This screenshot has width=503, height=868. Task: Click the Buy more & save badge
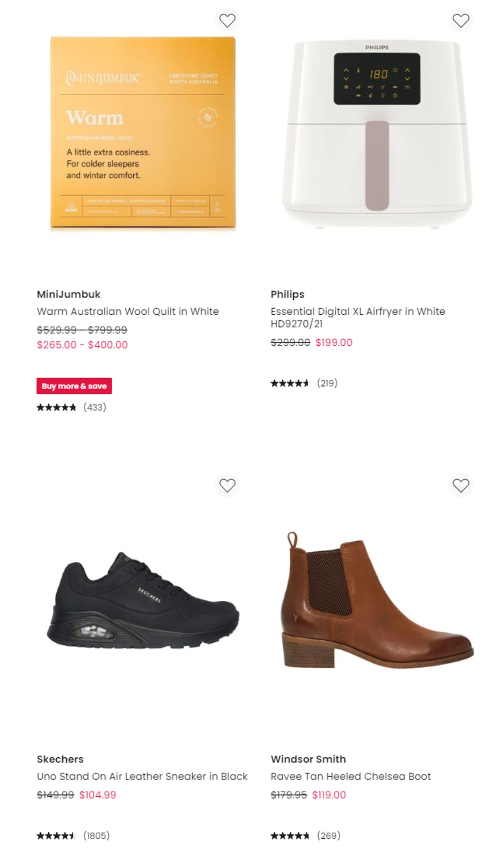[x=74, y=386]
